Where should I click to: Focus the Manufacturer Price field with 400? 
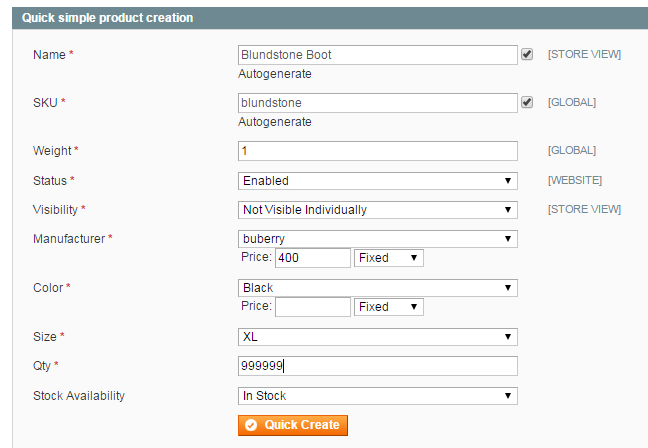[312, 258]
